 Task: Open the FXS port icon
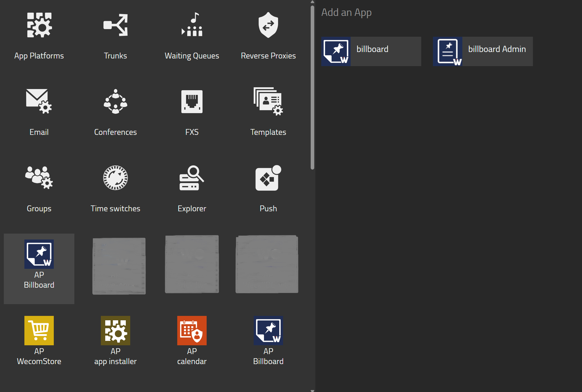pyautogui.click(x=192, y=102)
